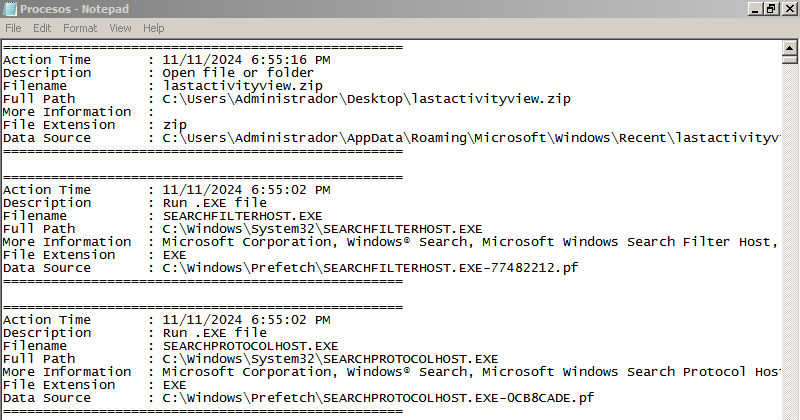
Task: Click the Notepad icon in title bar
Action: click(10, 9)
